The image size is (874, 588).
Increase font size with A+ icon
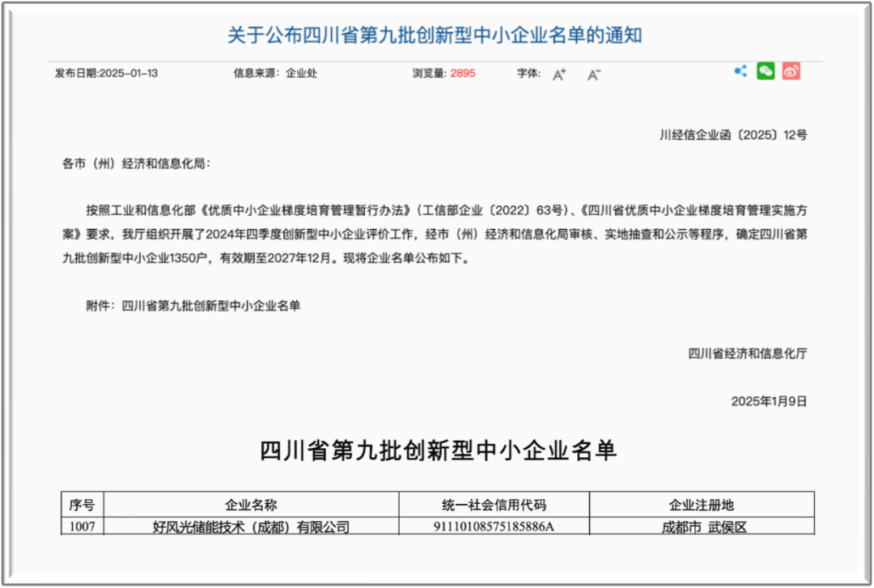point(560,74)
